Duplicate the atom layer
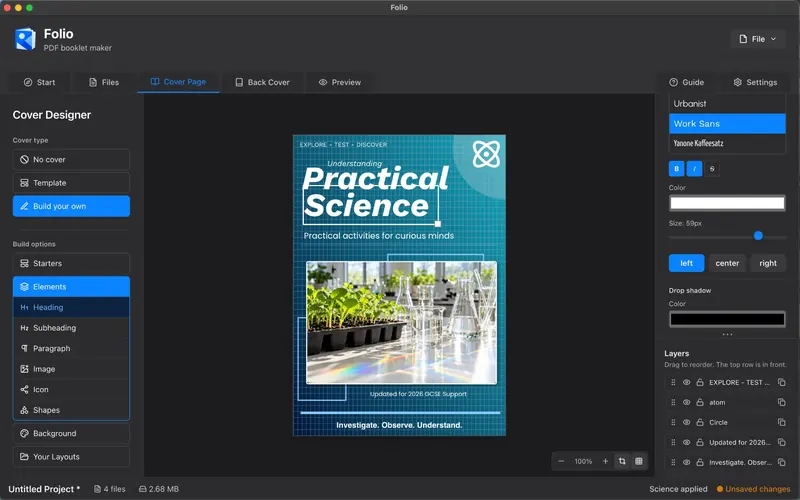This screenshot has height=500, width=800. click(781, 402)
